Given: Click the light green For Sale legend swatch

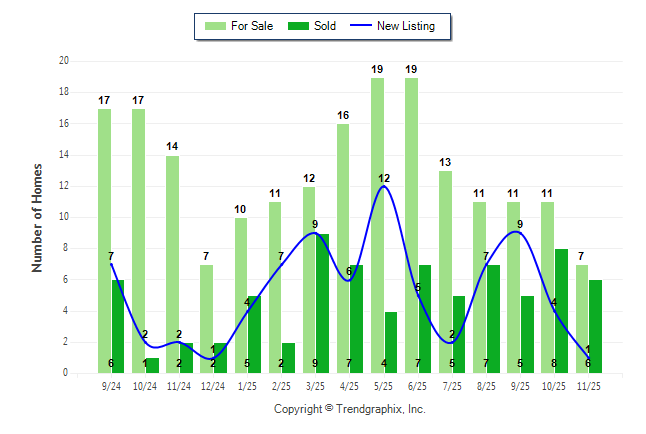Looking at the screenshot, I should click(x=216, y=26).
